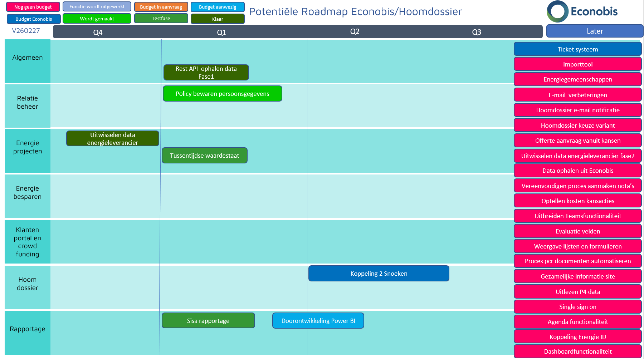Click the 'Budget in aanvraag' legend box
Image resolution: width=644 pixels, height=359 pixels.
pos(161,7)
